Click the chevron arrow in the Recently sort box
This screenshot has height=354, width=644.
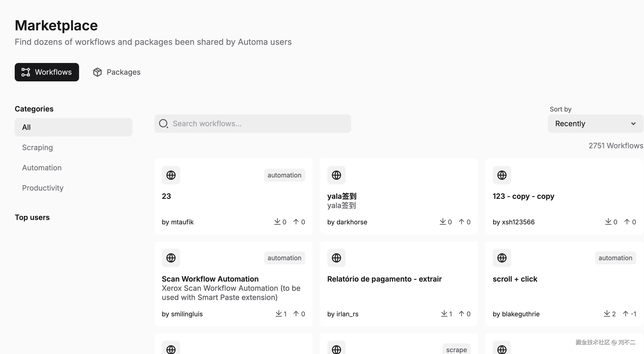pos(633,123)
